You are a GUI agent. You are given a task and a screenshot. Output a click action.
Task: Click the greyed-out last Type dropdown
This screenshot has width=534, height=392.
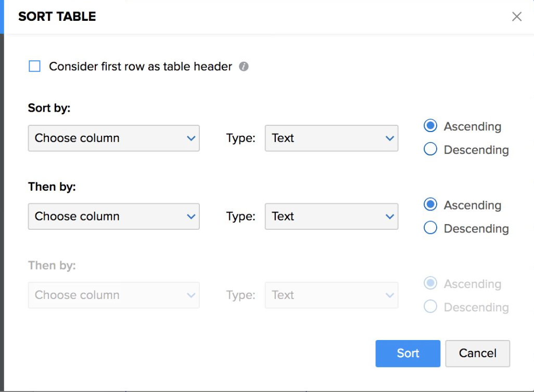point(332,295)
